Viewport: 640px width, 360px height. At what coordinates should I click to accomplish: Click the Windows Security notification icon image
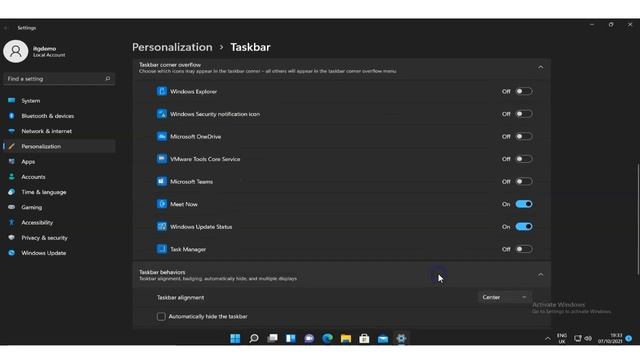tap(162, 114)
